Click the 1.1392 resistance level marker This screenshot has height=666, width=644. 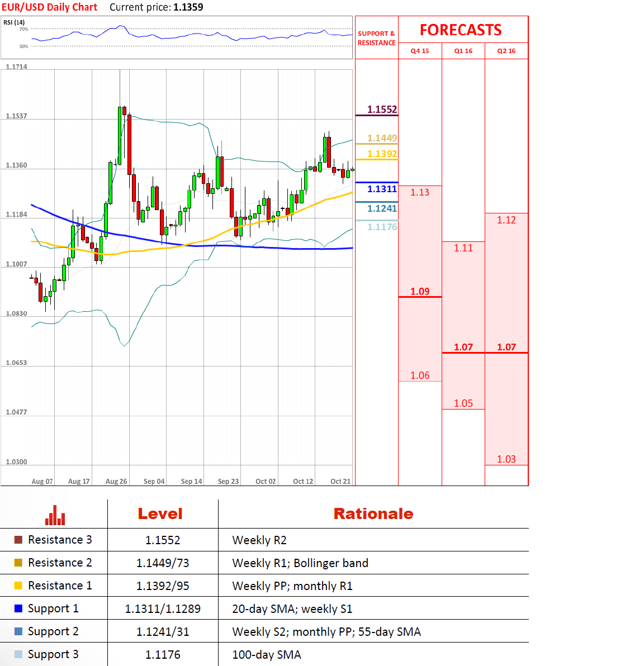pos(382,154)
